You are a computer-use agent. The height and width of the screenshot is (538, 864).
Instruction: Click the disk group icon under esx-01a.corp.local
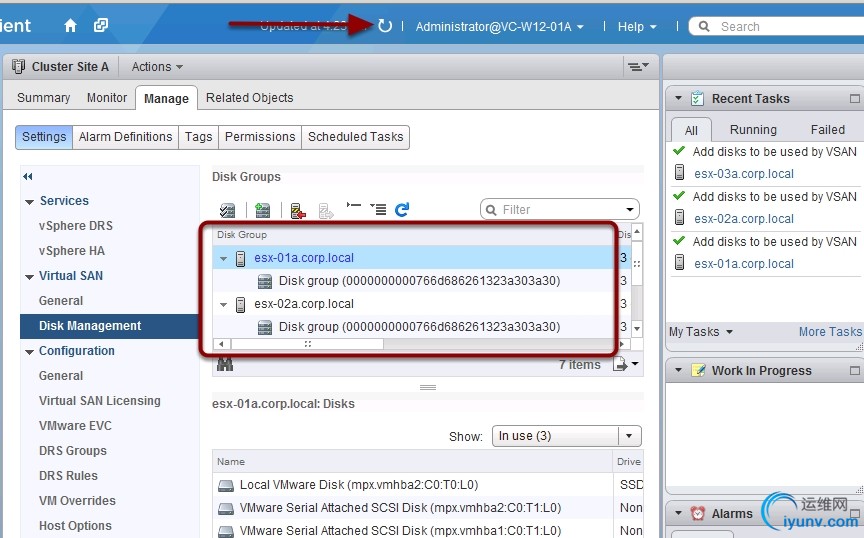tap(265, 282)
